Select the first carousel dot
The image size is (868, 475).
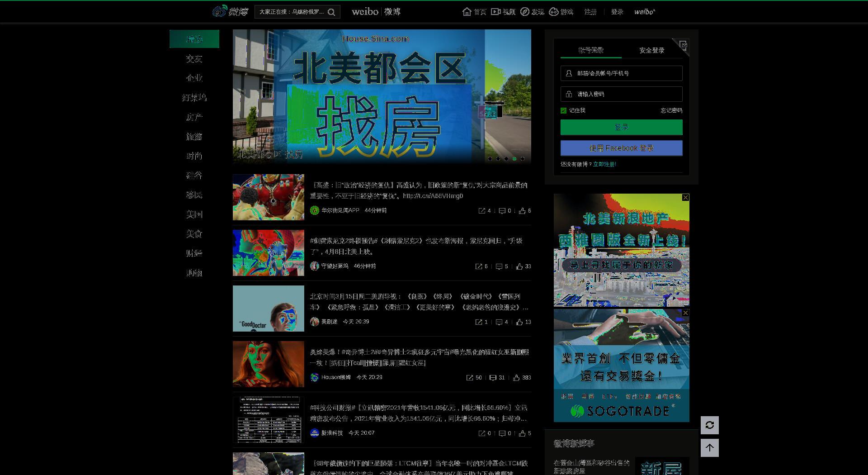(x=490, y=159)
